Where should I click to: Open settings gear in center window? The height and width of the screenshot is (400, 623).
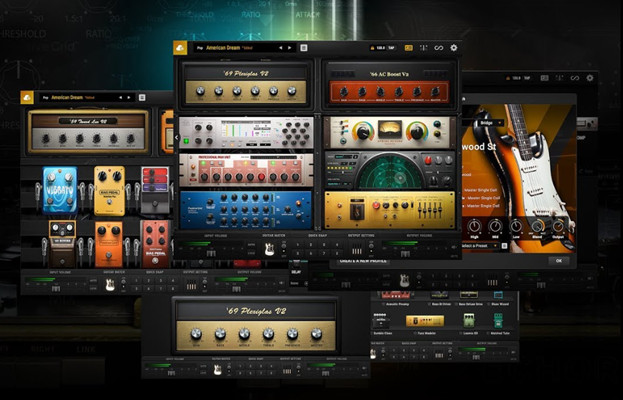(454, 48)
